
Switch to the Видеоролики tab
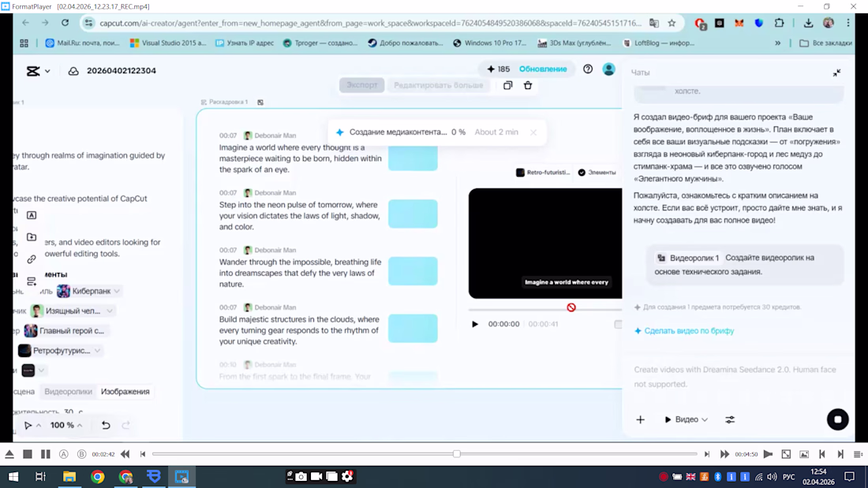pyautogui.click(x=68, y=392)
